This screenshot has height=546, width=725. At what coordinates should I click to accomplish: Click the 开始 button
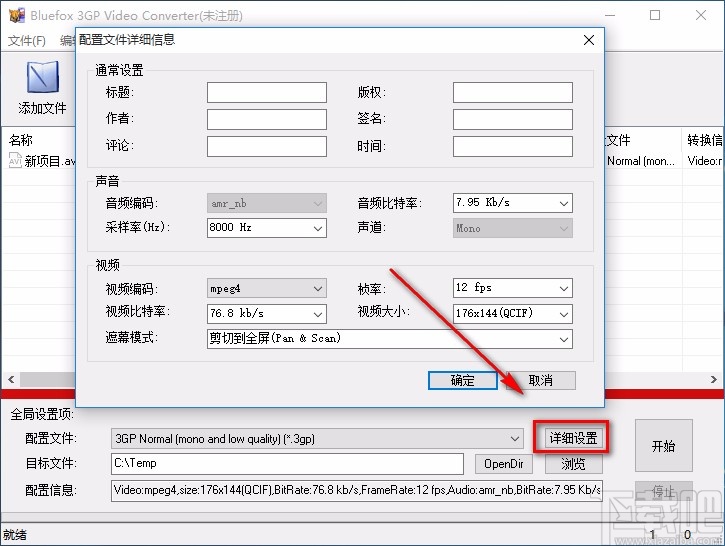(664, 446)
